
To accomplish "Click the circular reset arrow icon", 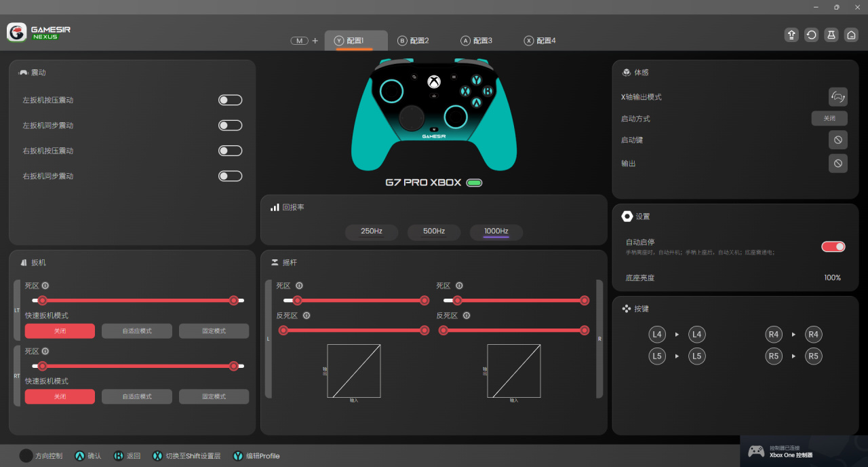I will click(x=811, y=35).
